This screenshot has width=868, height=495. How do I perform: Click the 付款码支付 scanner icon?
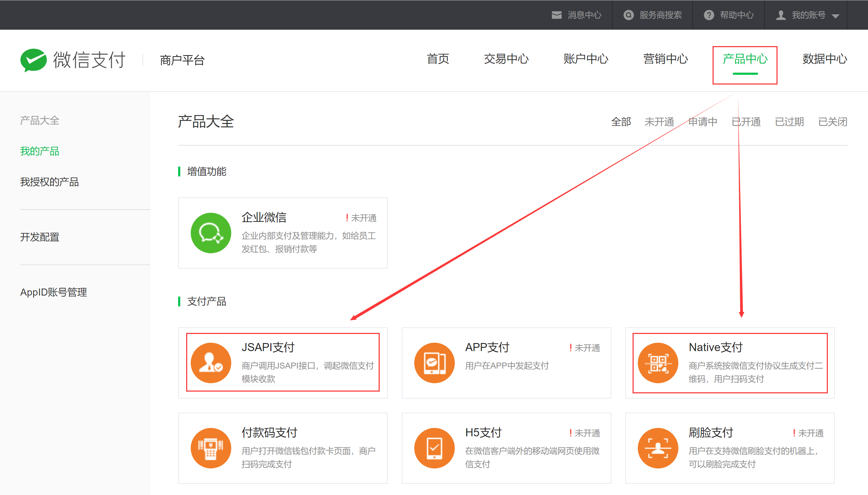(x=211, y=448)
